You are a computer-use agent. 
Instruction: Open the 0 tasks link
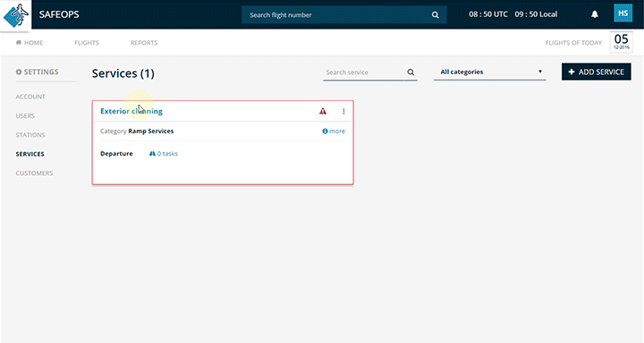(164, 154)
